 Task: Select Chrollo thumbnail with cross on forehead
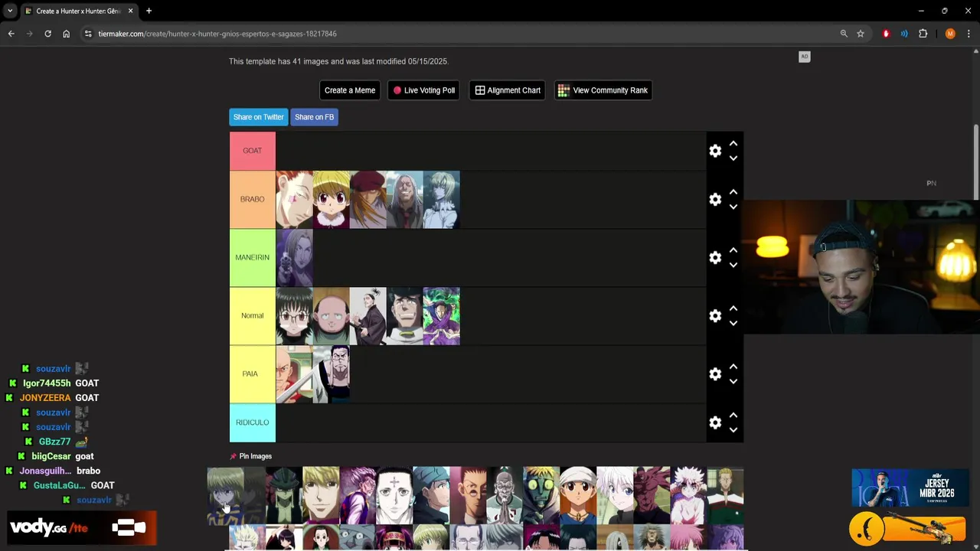[394, 495]
